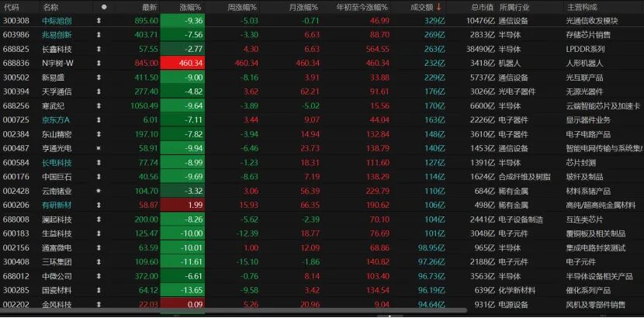Viewport: 644px width, 318px height.
Task: Click the 38490亿 market cap value
Action: click(x=480, y=49)
